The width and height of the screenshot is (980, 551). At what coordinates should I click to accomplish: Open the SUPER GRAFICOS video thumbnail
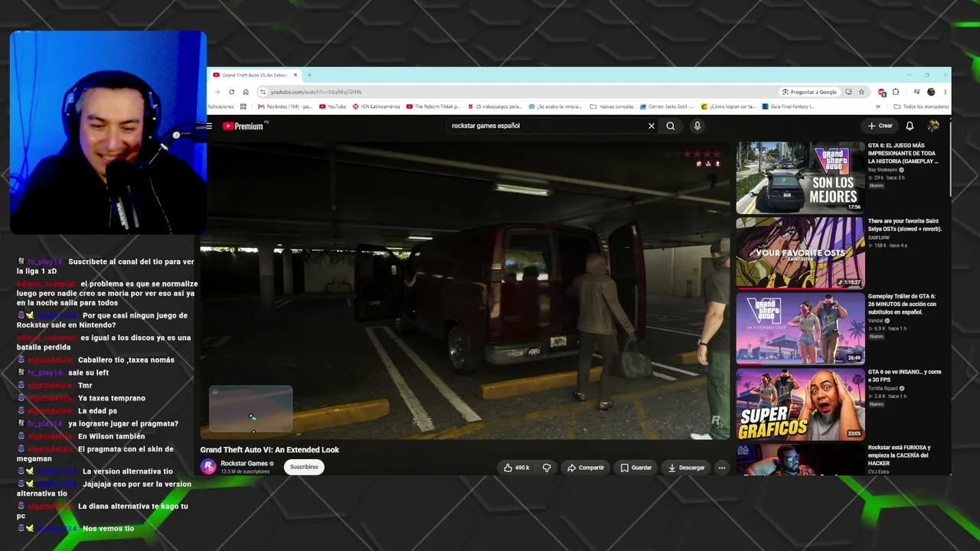[x=800, y=405]
